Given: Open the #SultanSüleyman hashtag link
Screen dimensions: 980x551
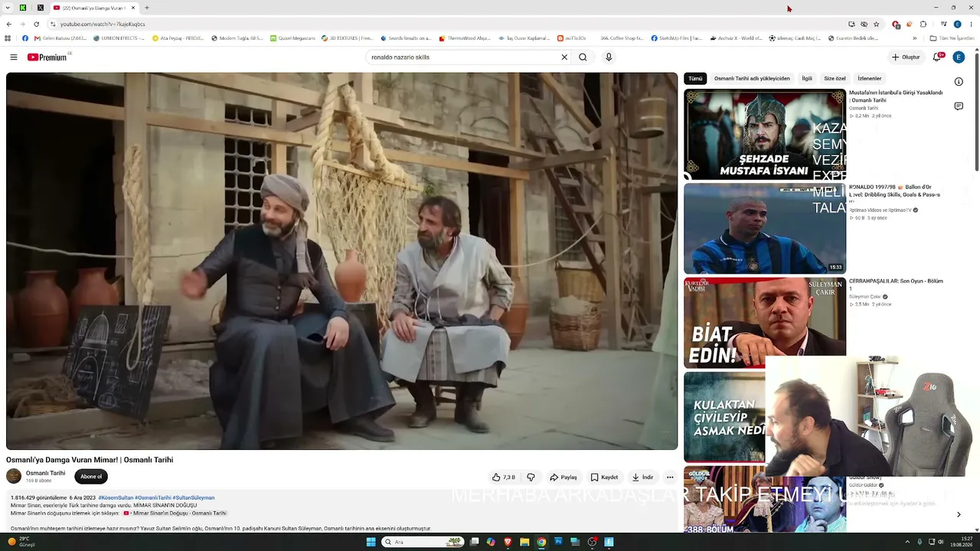Looking at the screenshot, I should [x=194, y=498].
